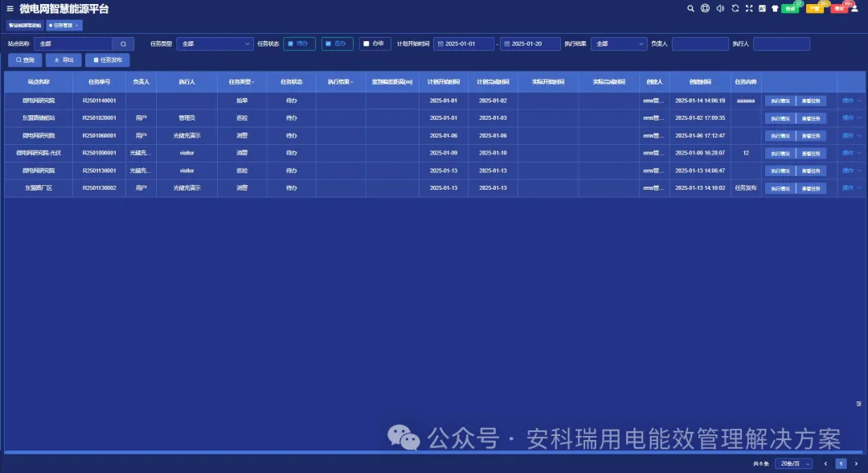Open the green alarm badge
This screenshot has height=473, width=868.
pyautogui.click(x=791, y=8)
